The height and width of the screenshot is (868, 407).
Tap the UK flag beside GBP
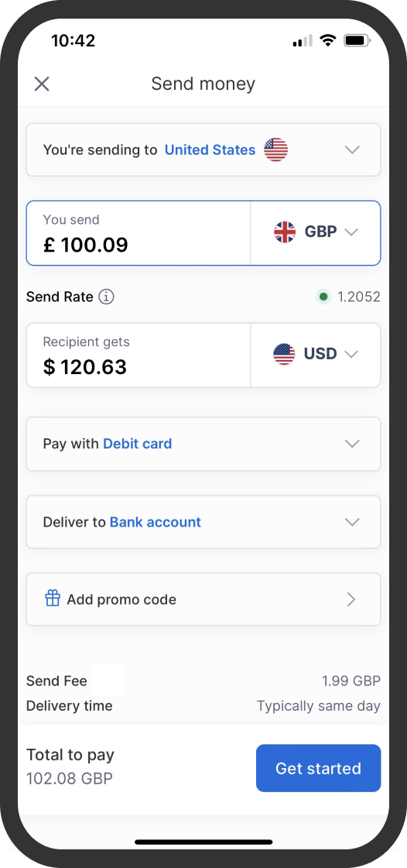point(285,232)
